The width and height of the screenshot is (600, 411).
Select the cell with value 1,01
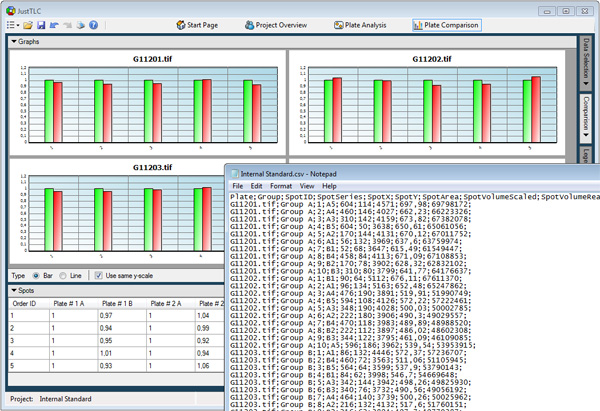(x=122, y=353)
